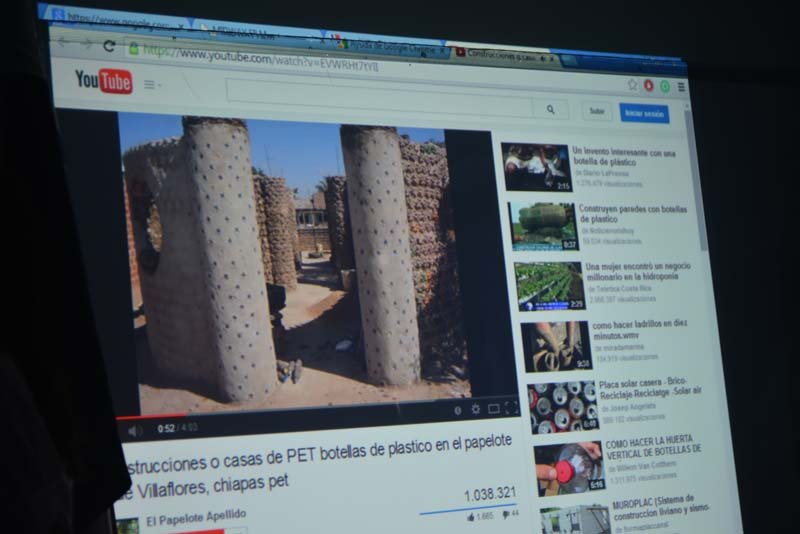The width and height of the screenshot is (800, 534).
Task: Bookmark page with the star icon
Action: (x=632, y=84)
